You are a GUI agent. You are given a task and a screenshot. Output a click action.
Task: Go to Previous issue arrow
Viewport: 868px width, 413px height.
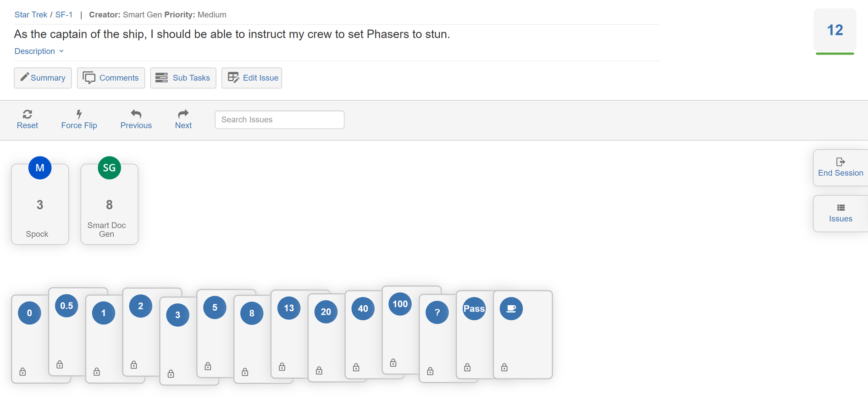click(136, 114)
